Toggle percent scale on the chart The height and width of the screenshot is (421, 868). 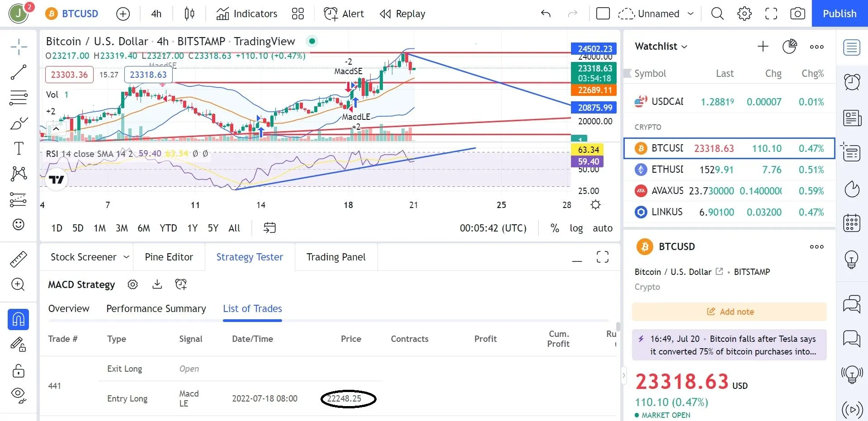[555, 228]
